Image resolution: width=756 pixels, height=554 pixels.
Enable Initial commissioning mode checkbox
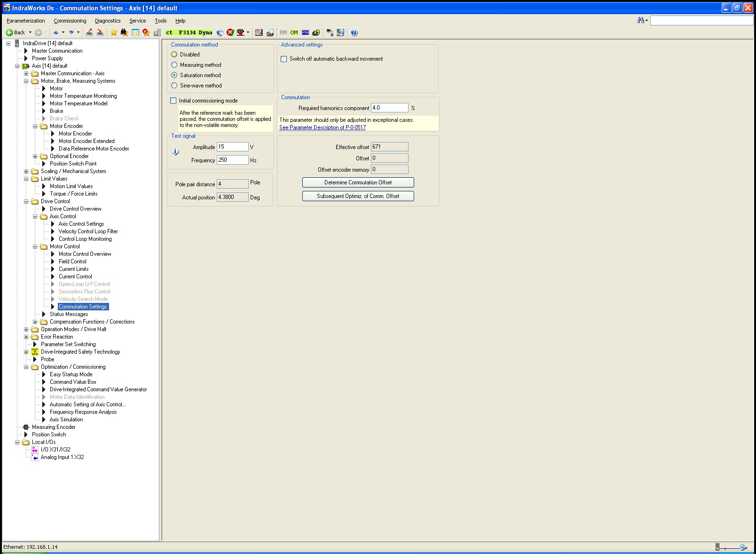(x=173, y=101)
